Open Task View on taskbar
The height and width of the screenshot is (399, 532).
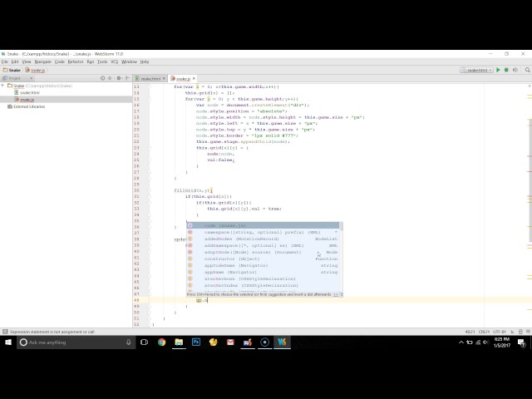point(144,342)
